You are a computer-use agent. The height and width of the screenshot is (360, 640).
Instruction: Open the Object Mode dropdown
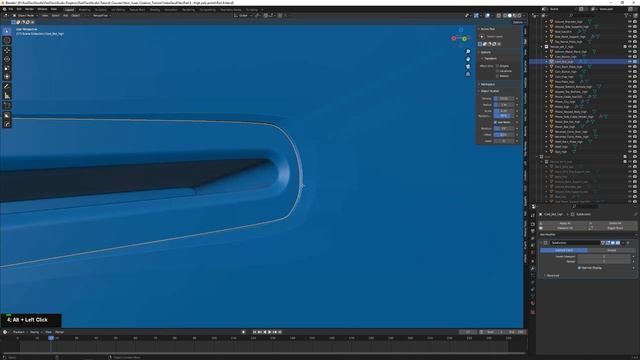tap(25, 16)
